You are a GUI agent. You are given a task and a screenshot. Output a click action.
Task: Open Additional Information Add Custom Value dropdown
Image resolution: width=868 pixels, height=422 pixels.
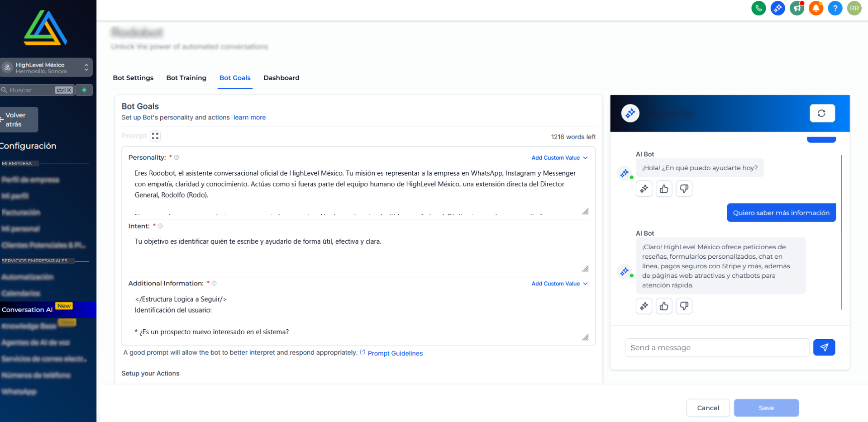click(x=559, y=284)
